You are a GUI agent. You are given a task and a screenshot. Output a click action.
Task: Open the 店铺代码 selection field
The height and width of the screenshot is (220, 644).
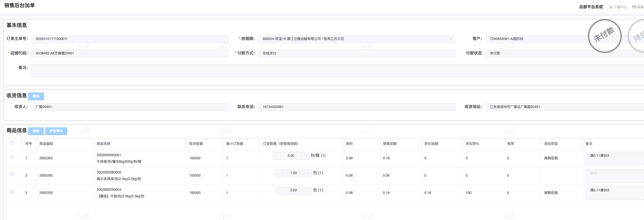130,53
